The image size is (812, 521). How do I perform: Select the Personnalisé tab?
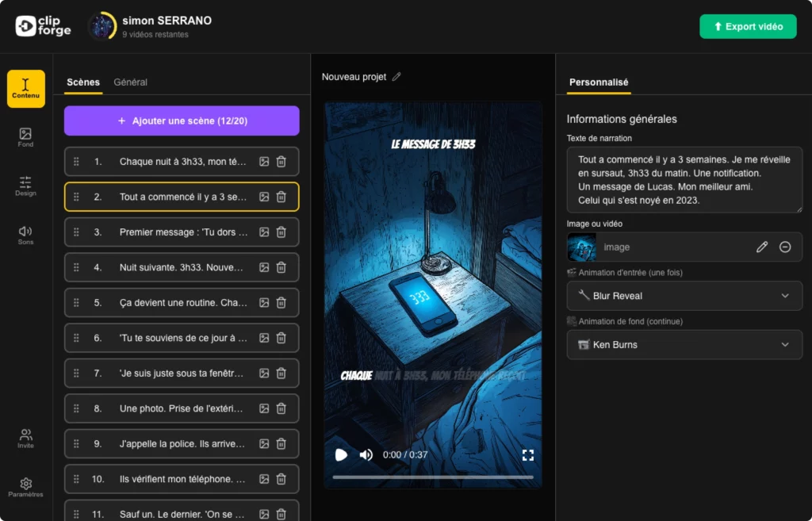click(599, 82)
